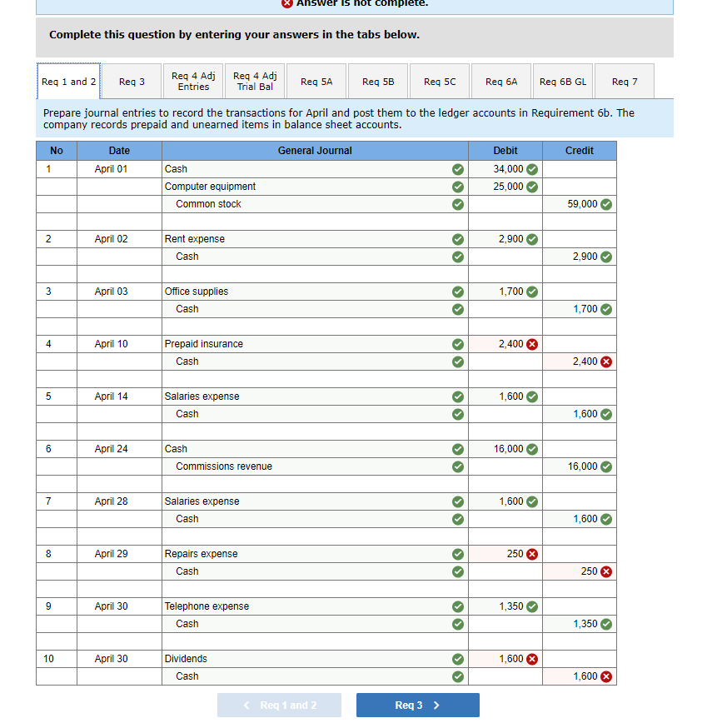Open the Req 4 Adj Entries tab
Image resolution: width=712 pixels, height=728 pixels.
coord(193,82)
